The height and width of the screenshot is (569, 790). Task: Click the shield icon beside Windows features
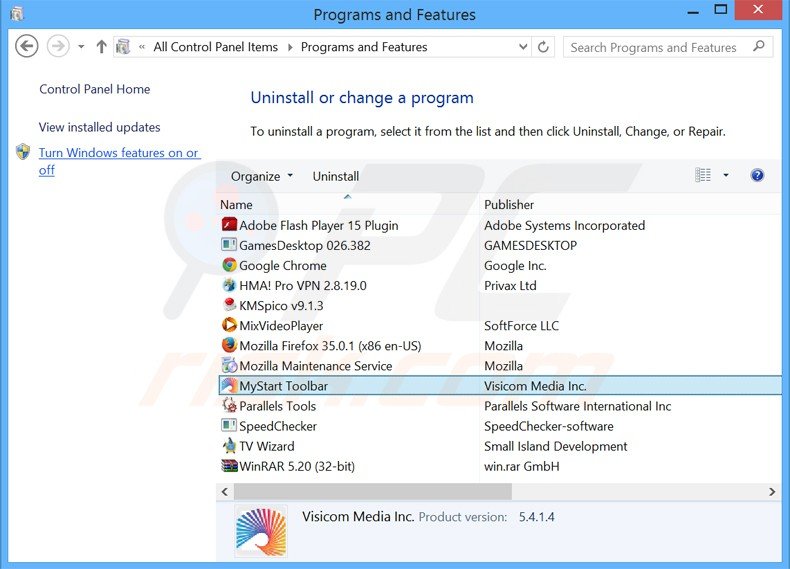(23, 152)
